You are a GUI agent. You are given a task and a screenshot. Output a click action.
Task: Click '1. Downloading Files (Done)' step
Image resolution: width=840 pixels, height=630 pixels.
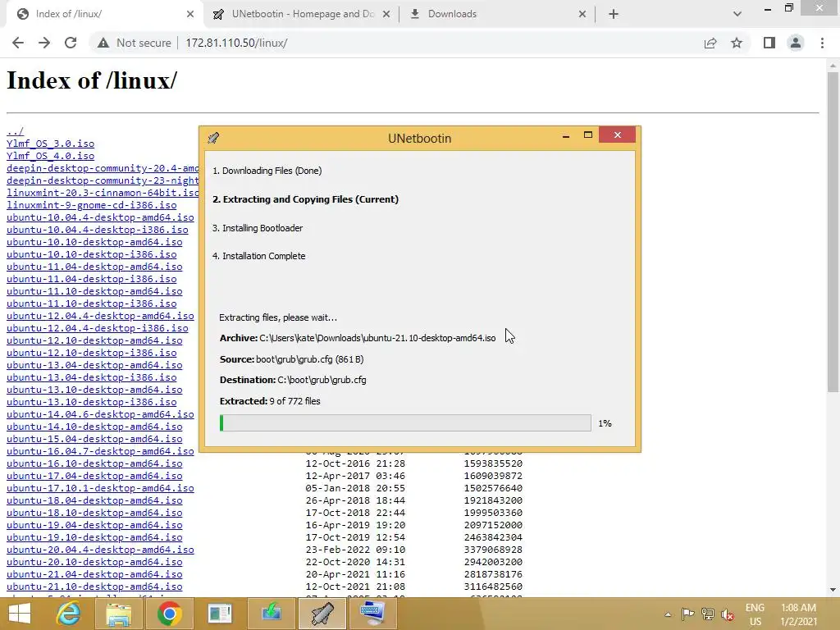(267, 171)
